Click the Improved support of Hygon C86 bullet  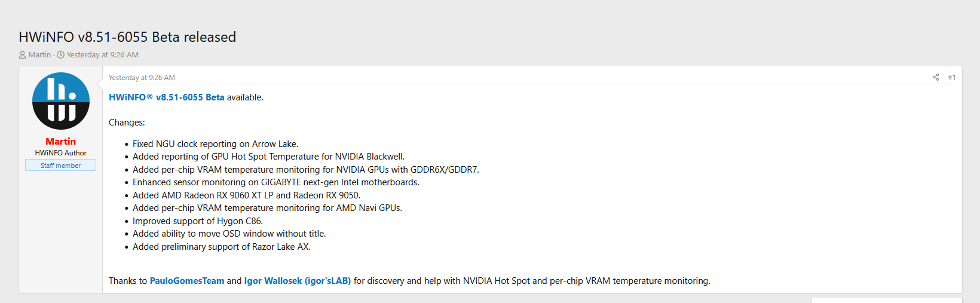[x=198, y=221]
